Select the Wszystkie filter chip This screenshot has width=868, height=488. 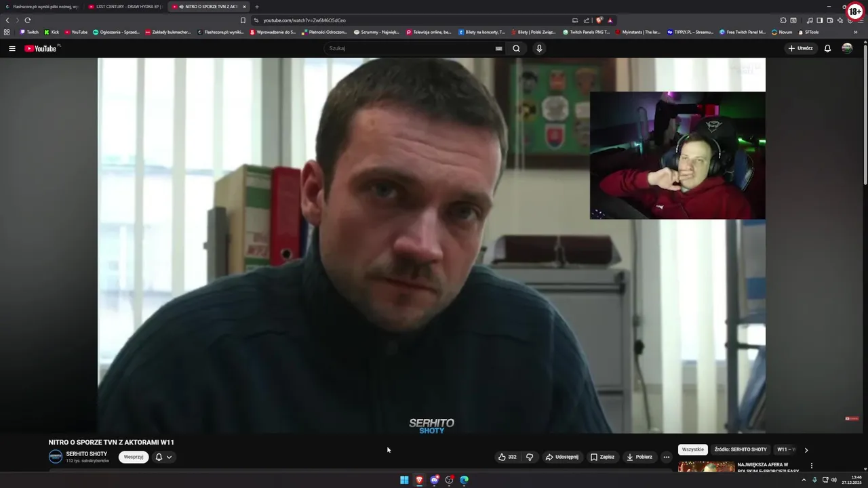pyautogui.click(x=693, y=449)
